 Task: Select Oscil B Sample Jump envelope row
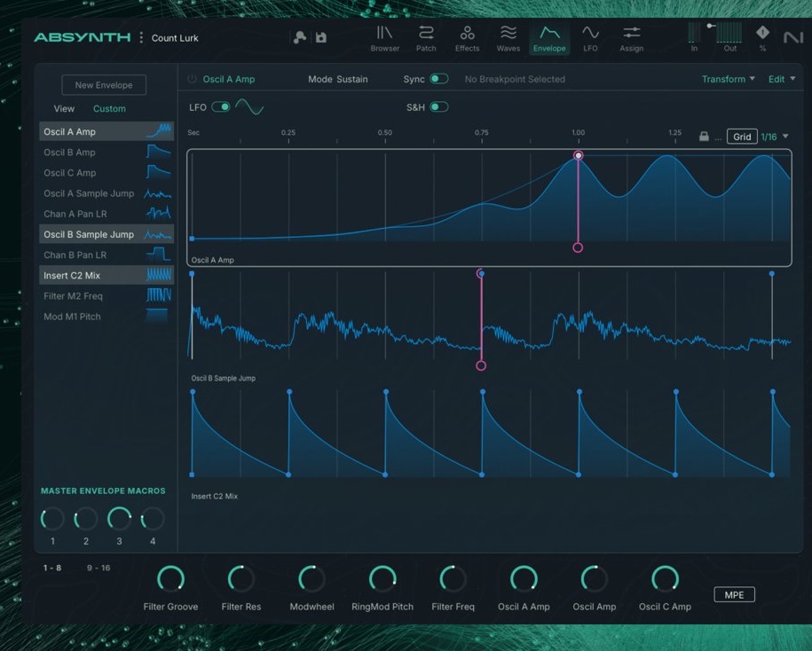[x=106, y=234]
